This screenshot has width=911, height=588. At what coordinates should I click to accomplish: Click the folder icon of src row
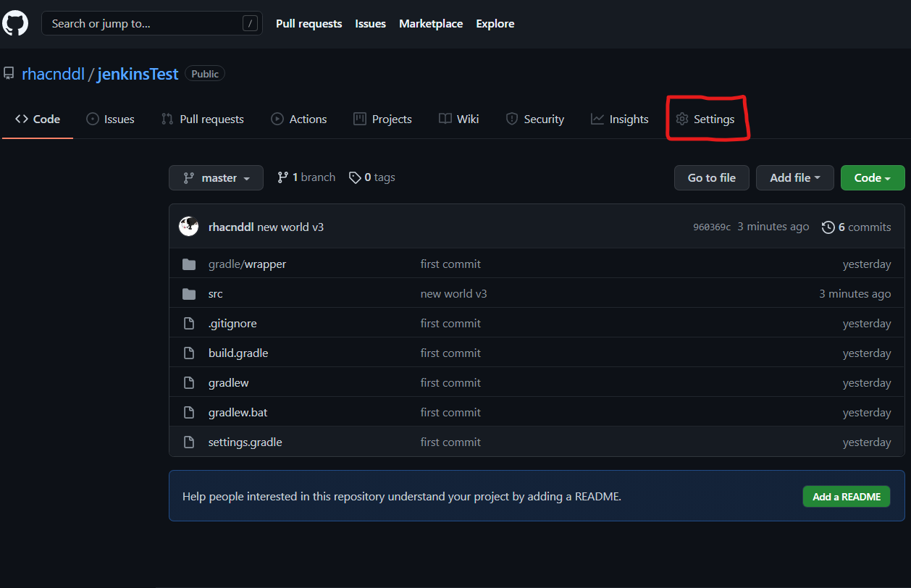pos(189,294)
